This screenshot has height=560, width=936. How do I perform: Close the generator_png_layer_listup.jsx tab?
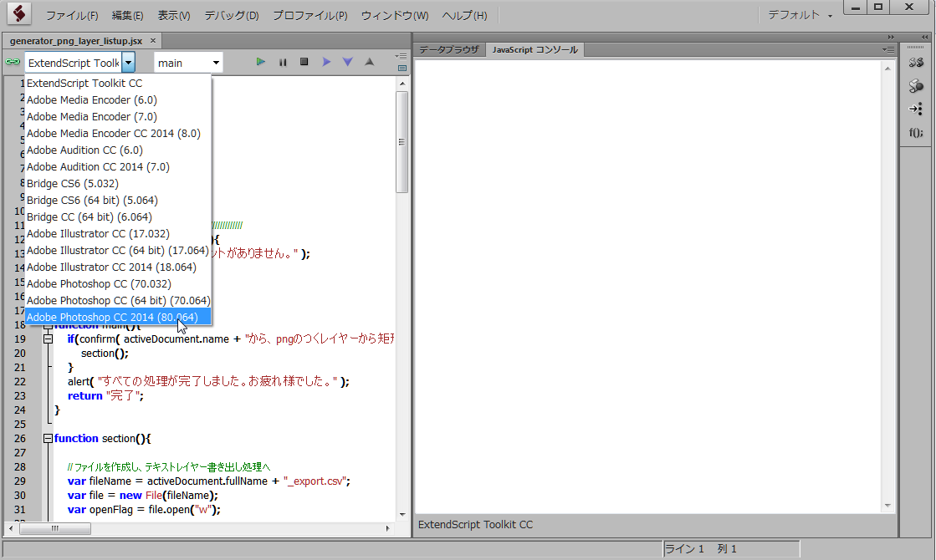(153, 40)
